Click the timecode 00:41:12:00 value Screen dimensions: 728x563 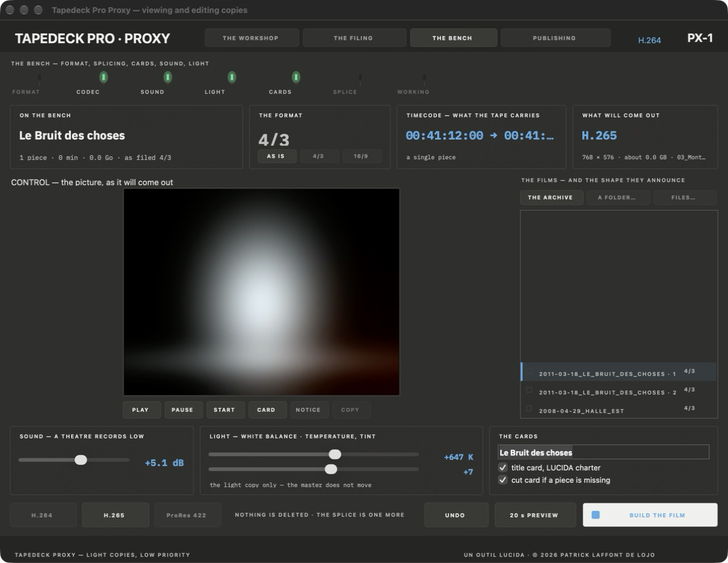click(444, 136)
